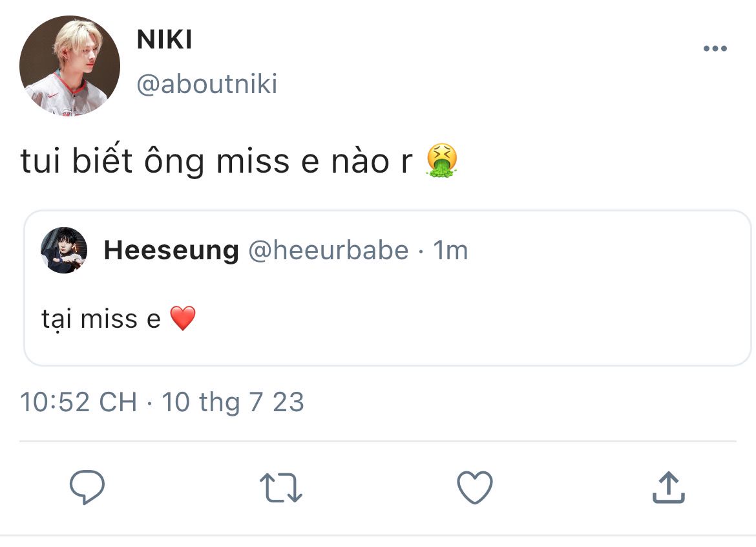Open quoted text "tại miss e"
Image resolution: width=756 pixels, height=547 pixels.
(x=101, y=319)
